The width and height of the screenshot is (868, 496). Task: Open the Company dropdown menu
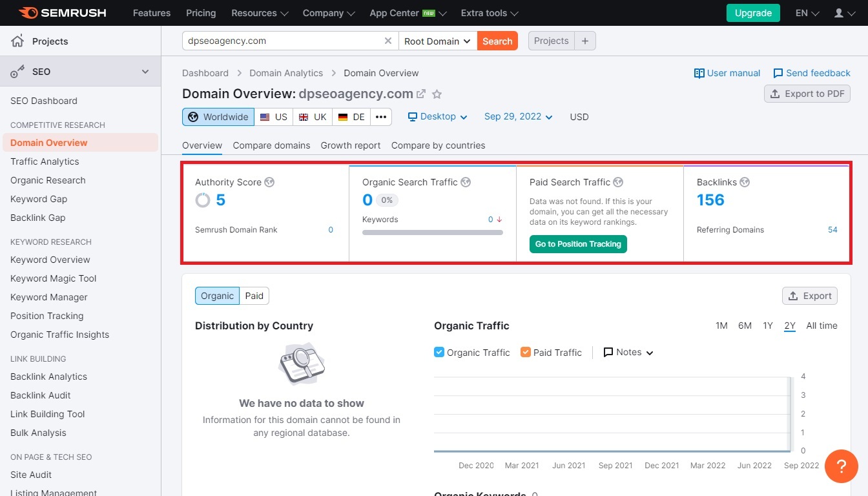[x=329, y=13]
